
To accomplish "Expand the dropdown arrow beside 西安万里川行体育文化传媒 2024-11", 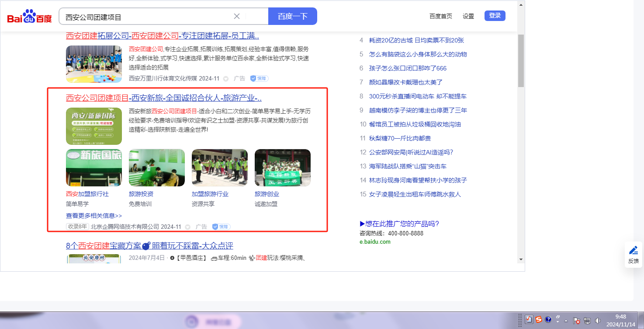I will point(226,79).
